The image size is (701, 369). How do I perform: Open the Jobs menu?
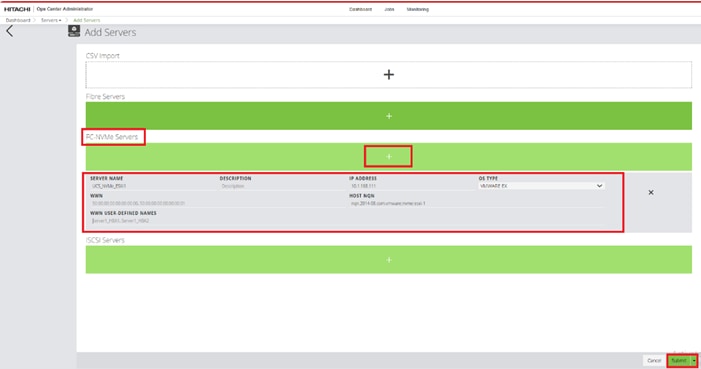click(389, 9)
